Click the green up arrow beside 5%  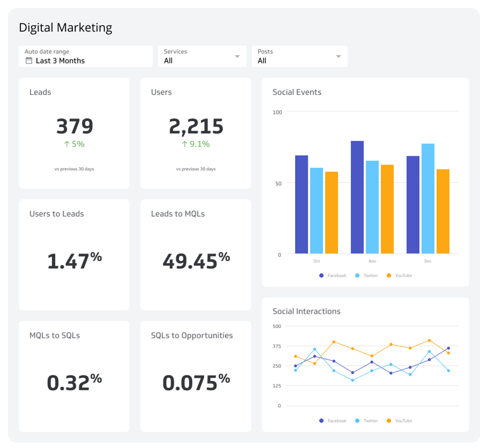click(x=66, y=144)
